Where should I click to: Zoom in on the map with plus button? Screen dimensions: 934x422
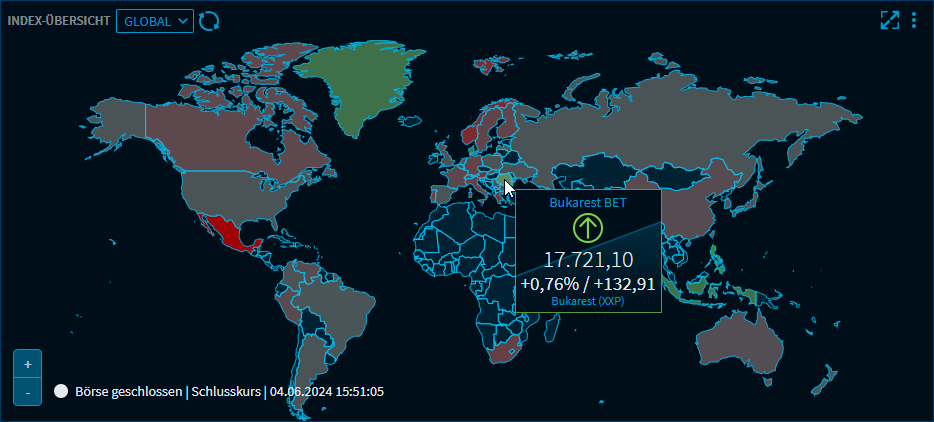tap(28, 364)
